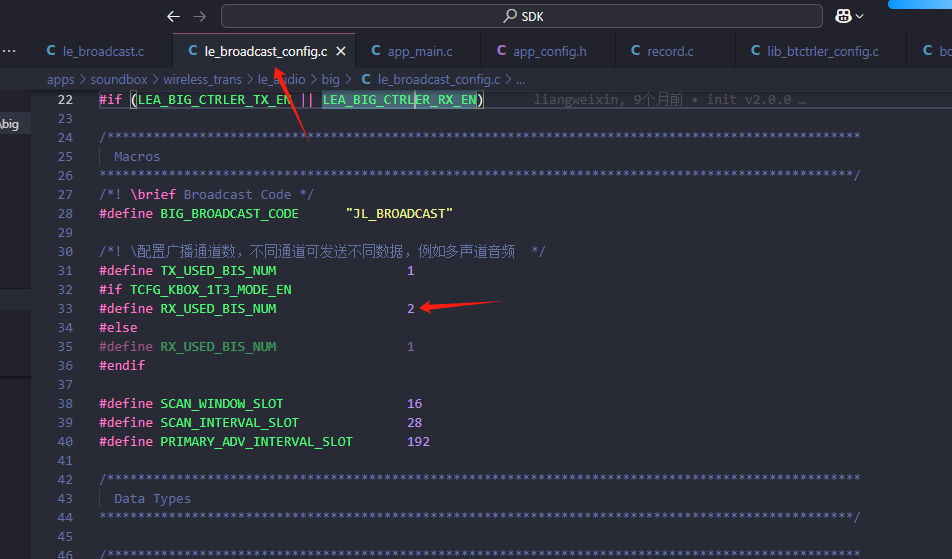Select the soundbox breadcrumb segment

[x=118, y=80]
